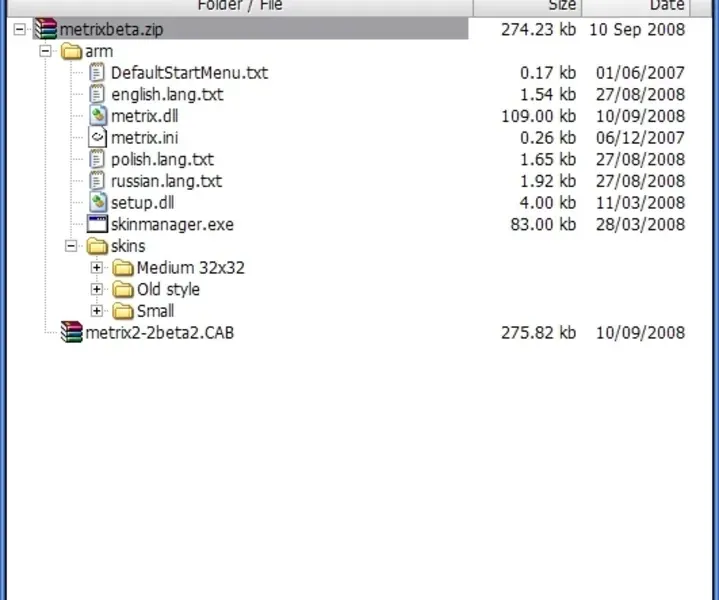Select DefaultStartMenu.txt file name
Viewport: 719px width, 600px height.
(x=189, y=73)
